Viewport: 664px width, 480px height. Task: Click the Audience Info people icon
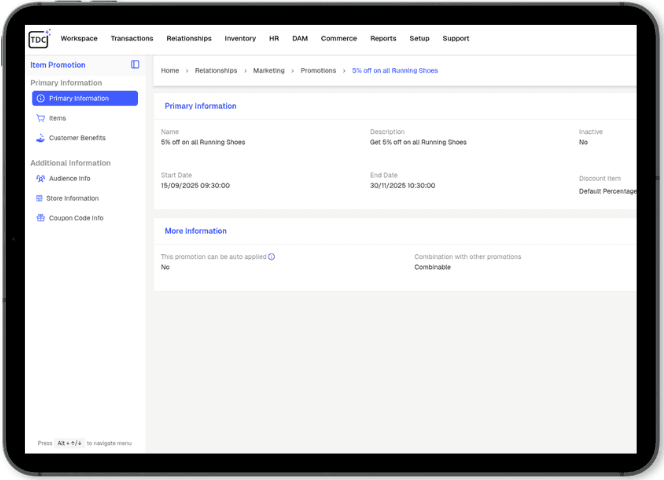[40, 178]
